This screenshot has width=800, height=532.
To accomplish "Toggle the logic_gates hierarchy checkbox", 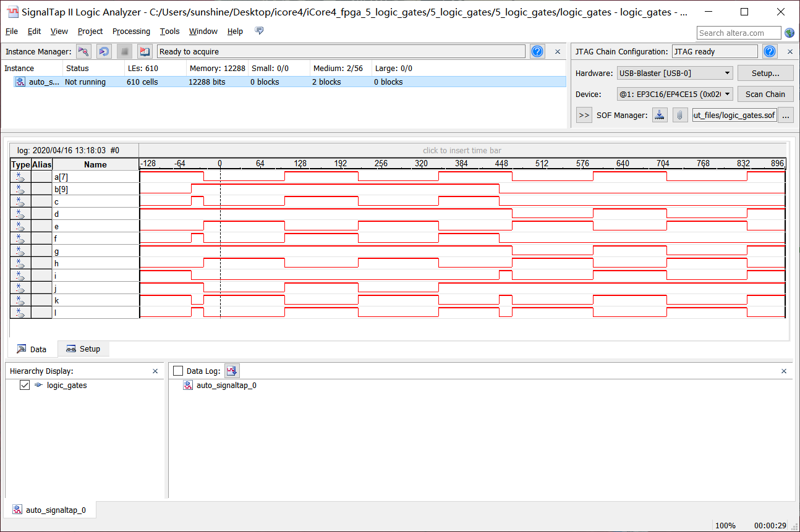I will [x=25, y=385].
